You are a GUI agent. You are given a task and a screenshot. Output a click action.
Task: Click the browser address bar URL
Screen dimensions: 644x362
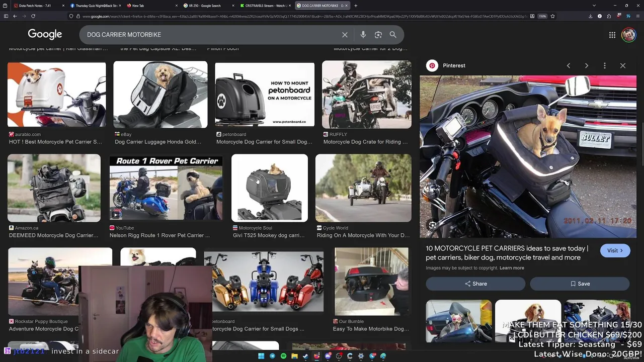(304, 16)
